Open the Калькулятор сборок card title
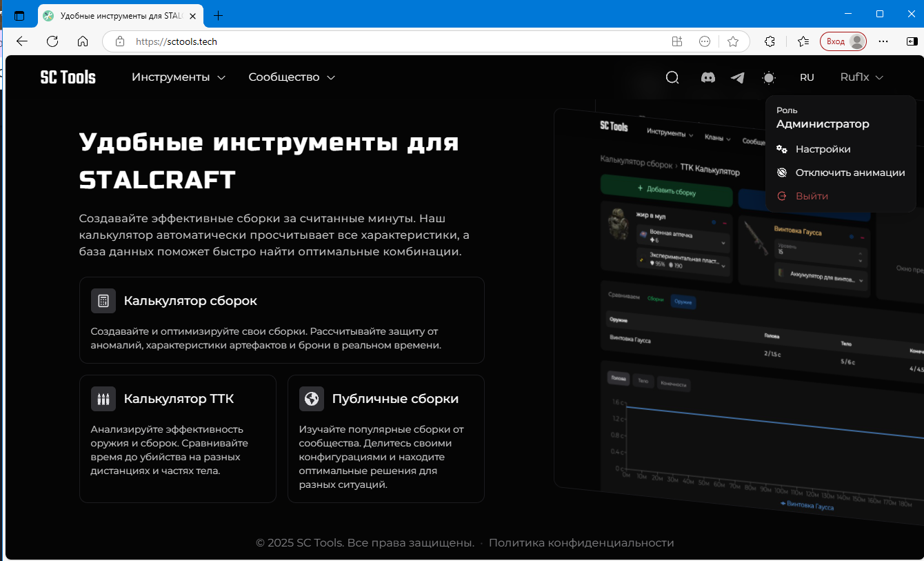The width and height of the screenshot is (924, 561). pyautogui.click(x=190, y=301)
